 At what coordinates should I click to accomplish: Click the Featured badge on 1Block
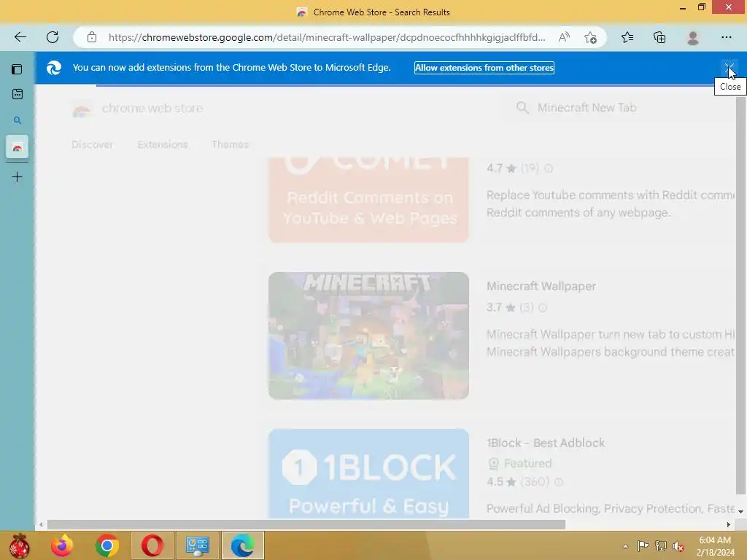click(x=520, y=463)
